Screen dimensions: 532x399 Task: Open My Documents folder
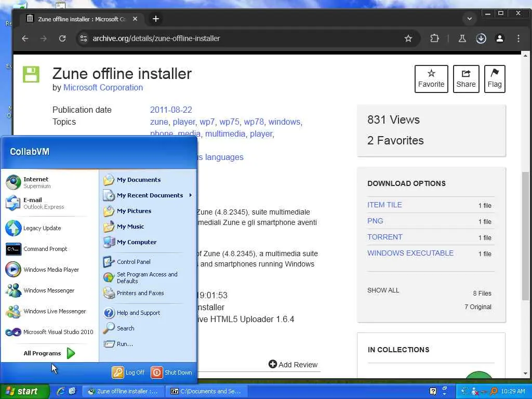coord(148,179)
